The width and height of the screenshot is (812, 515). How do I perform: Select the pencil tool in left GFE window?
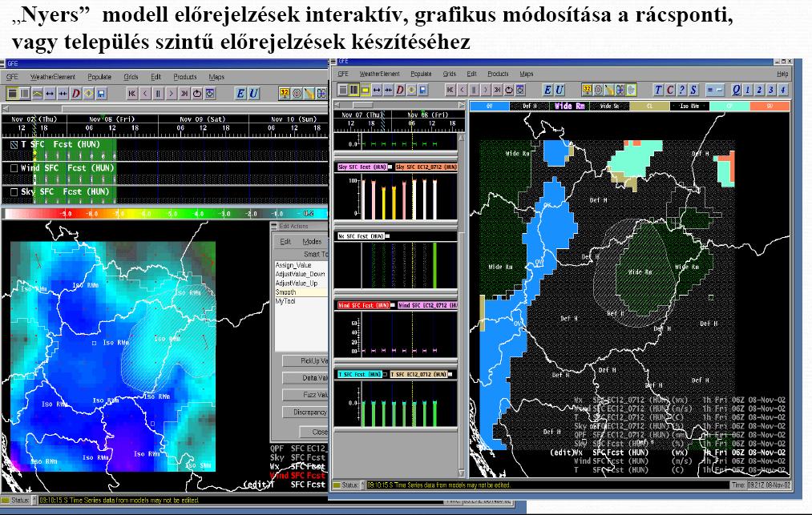point(309,94)
